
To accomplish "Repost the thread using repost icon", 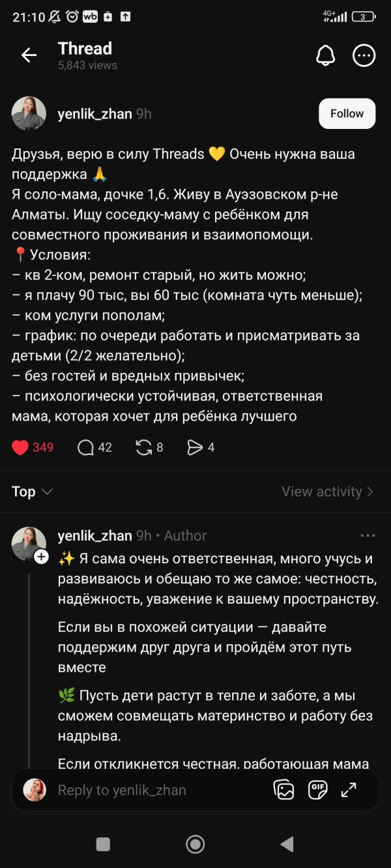I will click(143, 447).
